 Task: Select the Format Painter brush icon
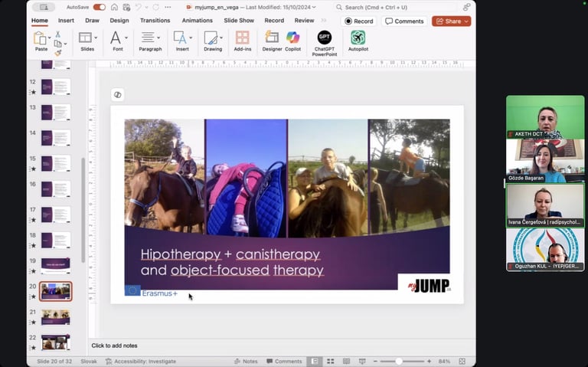[57, 53]
